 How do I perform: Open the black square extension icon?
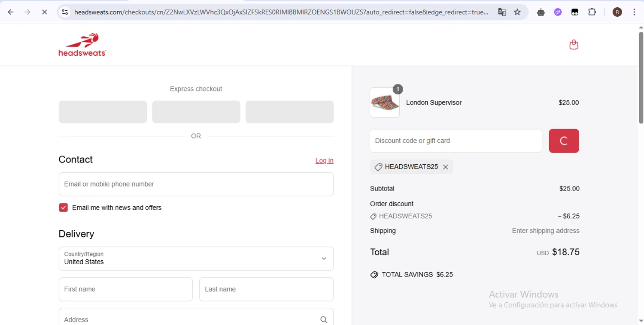click(x=575, y=12)
